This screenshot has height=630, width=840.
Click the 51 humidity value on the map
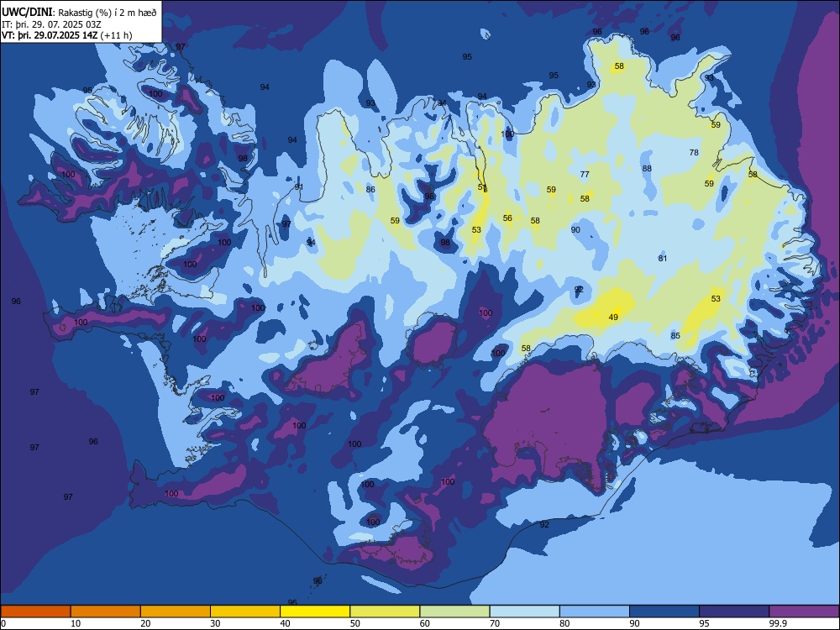(482, 187)
